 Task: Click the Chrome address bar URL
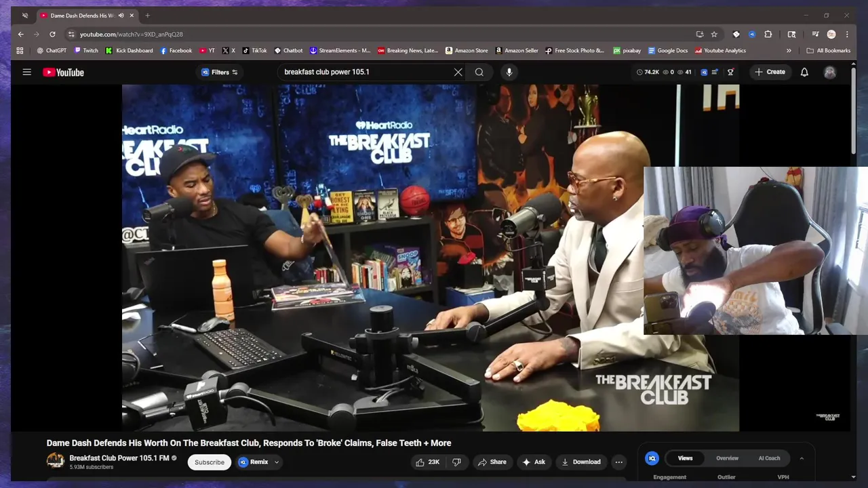pos(132,34)
